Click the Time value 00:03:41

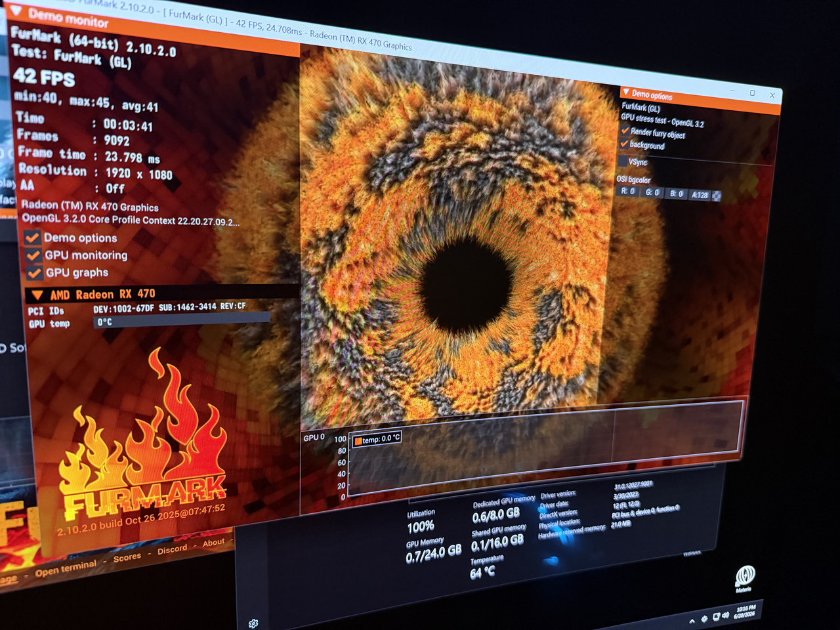click(128, 125)
